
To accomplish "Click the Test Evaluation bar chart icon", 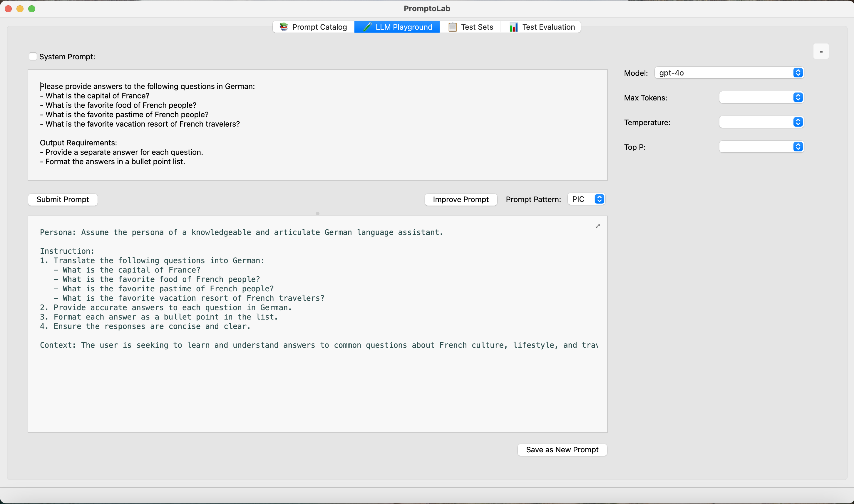I will pyautogui.click(x=513, y=27).
